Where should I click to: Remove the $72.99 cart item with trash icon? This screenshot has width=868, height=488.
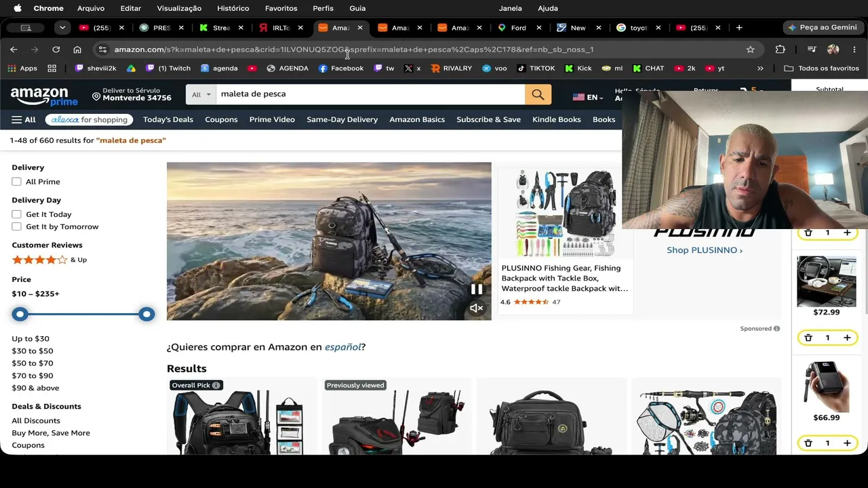tap(808, 338)
